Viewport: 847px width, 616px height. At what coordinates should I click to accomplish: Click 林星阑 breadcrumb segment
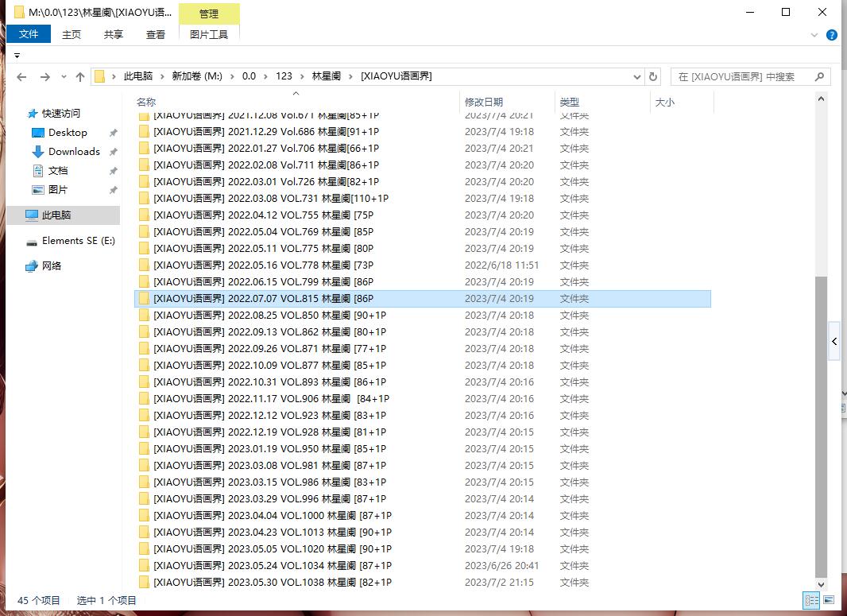coord(327,77)
